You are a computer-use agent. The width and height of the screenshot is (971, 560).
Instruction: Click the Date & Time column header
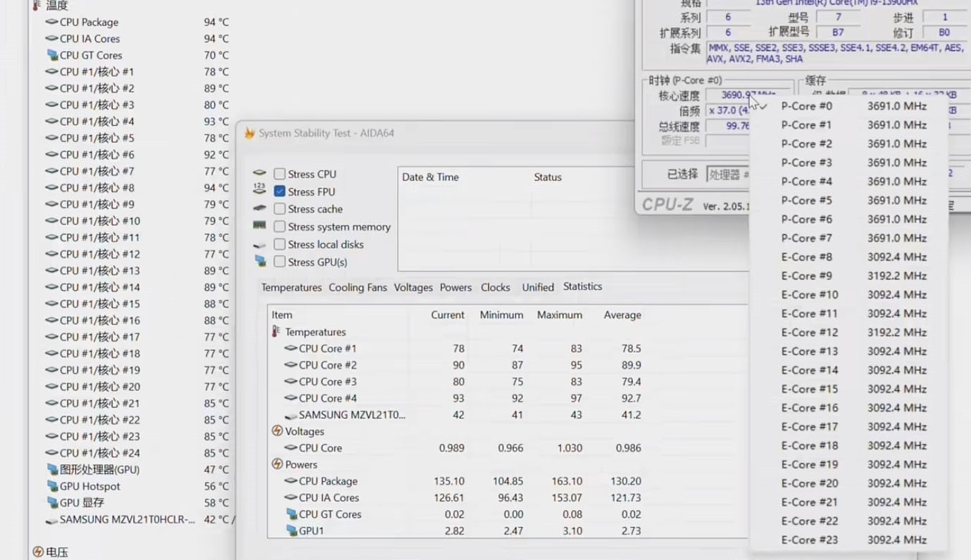tap(430, 177)
